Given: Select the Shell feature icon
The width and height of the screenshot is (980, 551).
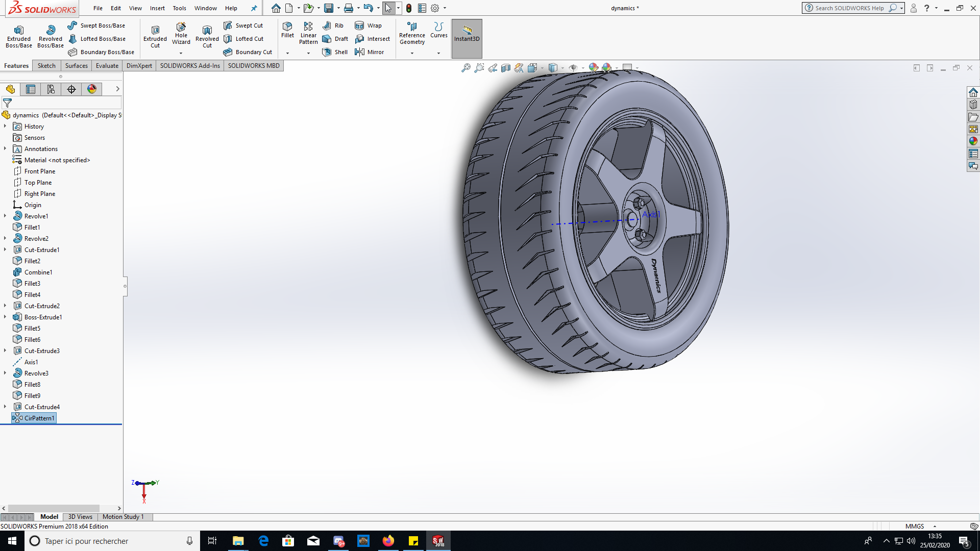Looking at the screenshot, I should (x=327, y=52).
